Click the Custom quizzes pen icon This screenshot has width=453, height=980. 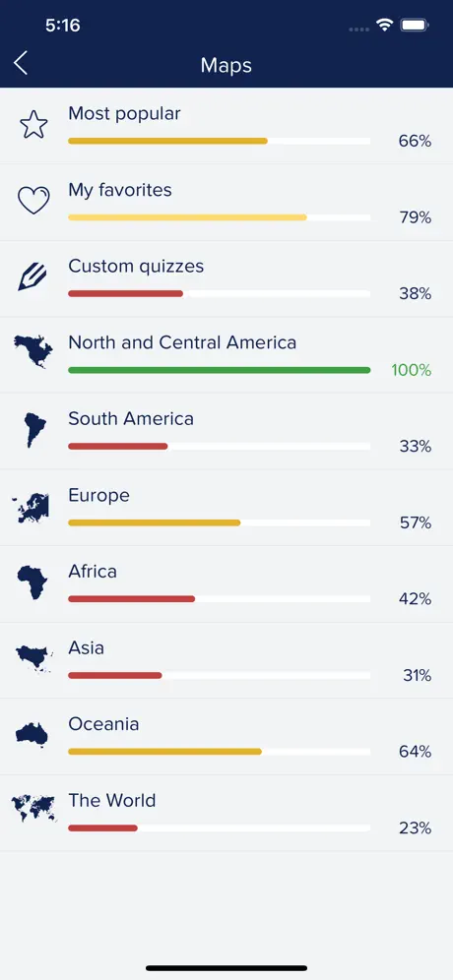coord(32,276)
